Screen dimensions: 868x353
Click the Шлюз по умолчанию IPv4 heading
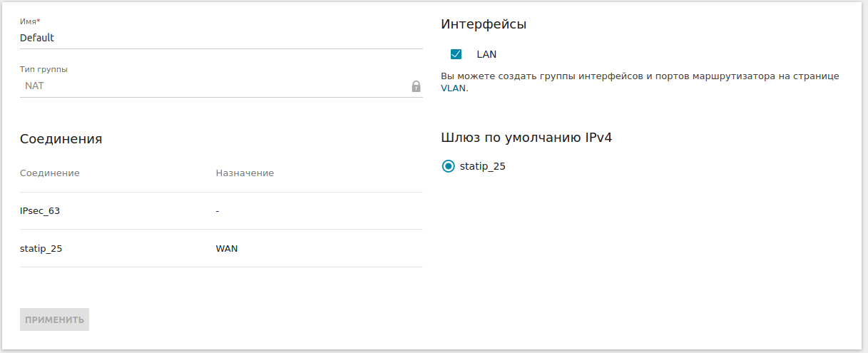(526, 138)
